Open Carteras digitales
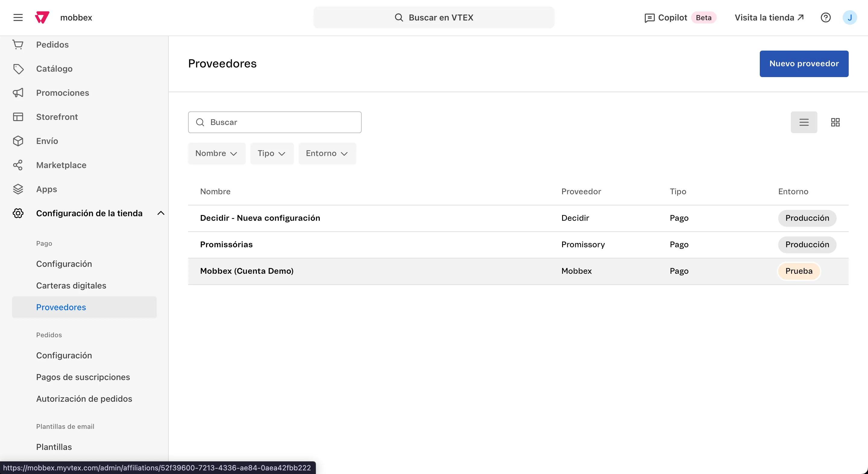 coord(71,285)
